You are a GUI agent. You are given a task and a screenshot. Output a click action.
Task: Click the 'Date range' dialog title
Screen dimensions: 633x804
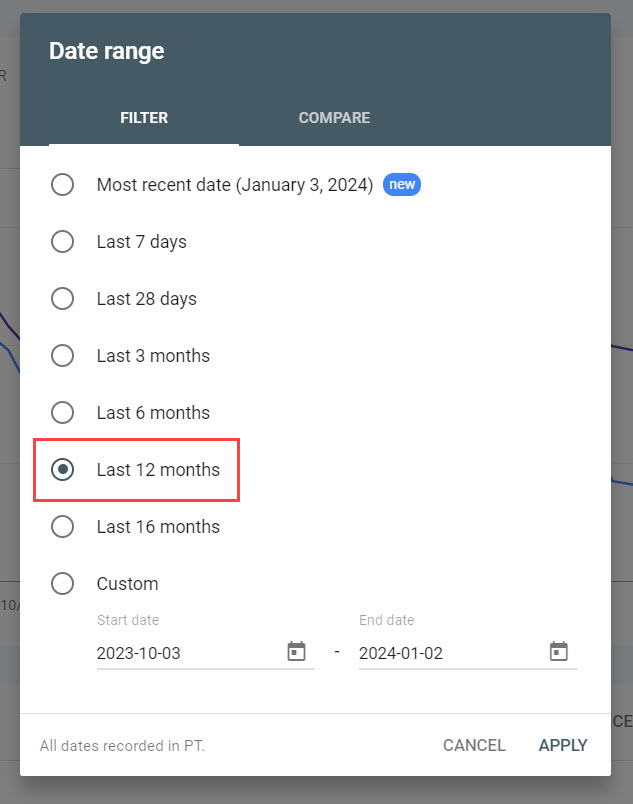pyautogui.click(x=106, y=50)
